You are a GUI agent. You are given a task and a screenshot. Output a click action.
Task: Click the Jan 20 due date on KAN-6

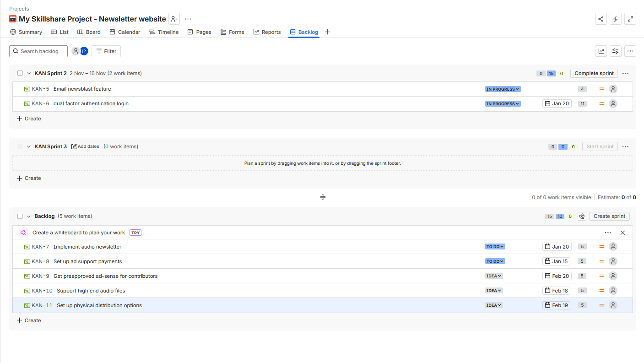(x=557, y=103)
